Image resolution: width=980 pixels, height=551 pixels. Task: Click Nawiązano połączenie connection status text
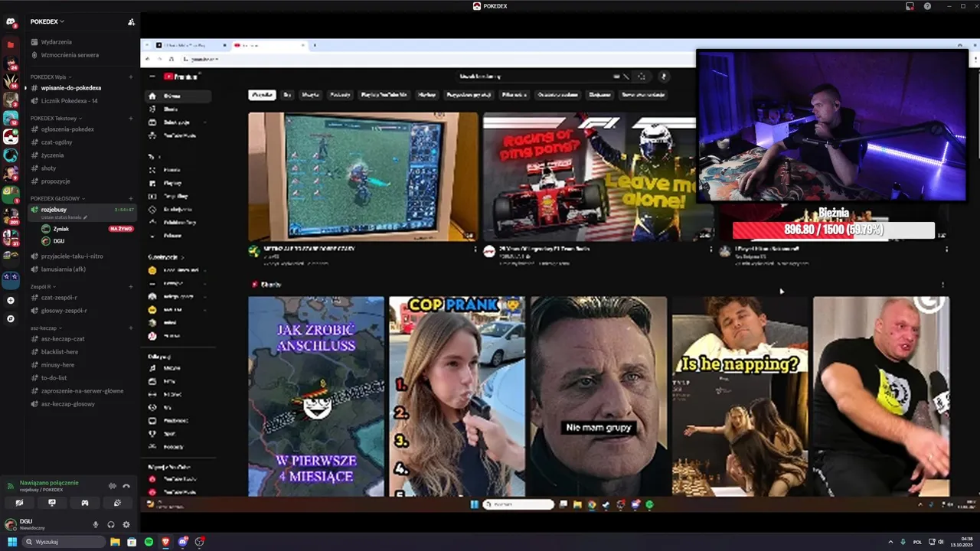tap(49, 483)
